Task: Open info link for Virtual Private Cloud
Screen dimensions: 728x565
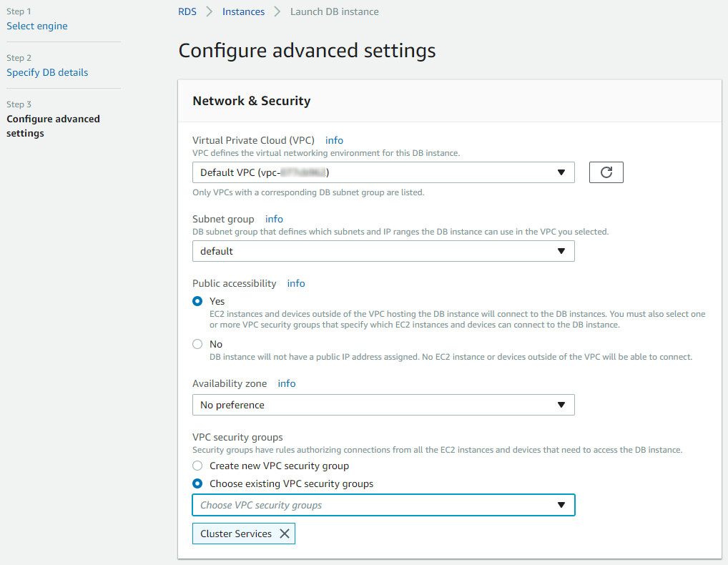Action: (x=335, y=140)
